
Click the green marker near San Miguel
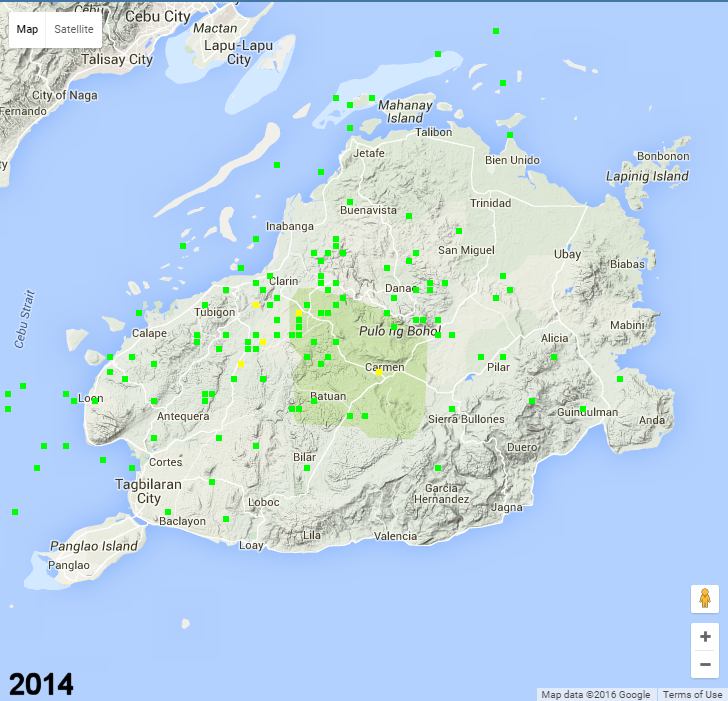pos(459,231)
